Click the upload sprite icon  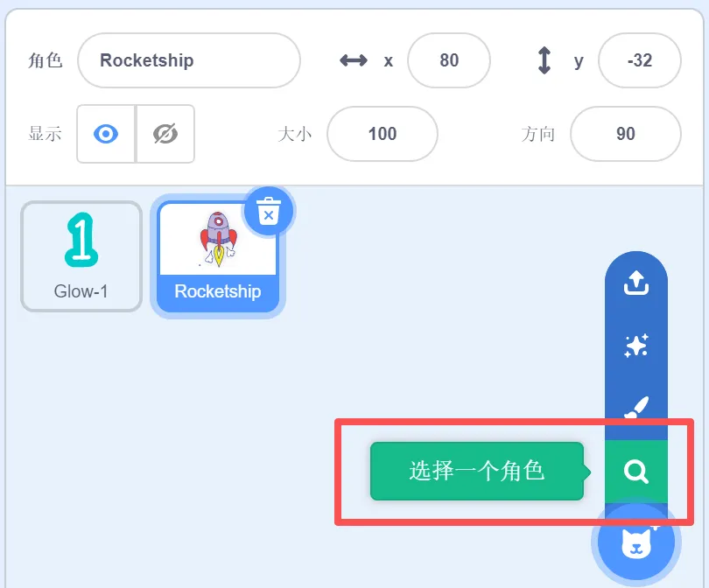(x=636, y=283)
